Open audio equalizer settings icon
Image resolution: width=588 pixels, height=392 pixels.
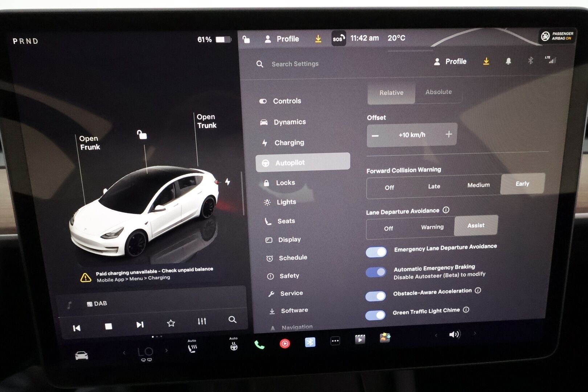[202, 321]
